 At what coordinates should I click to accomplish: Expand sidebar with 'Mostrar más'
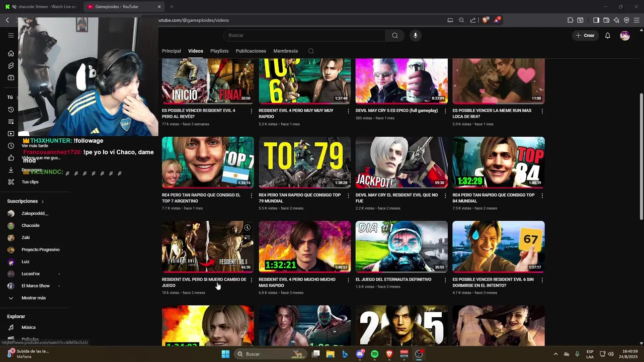(x=34, y=298)
